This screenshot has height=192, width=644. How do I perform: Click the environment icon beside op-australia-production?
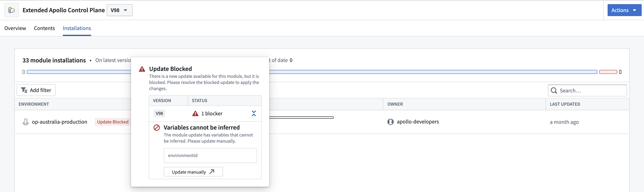[x=25, y=122]
